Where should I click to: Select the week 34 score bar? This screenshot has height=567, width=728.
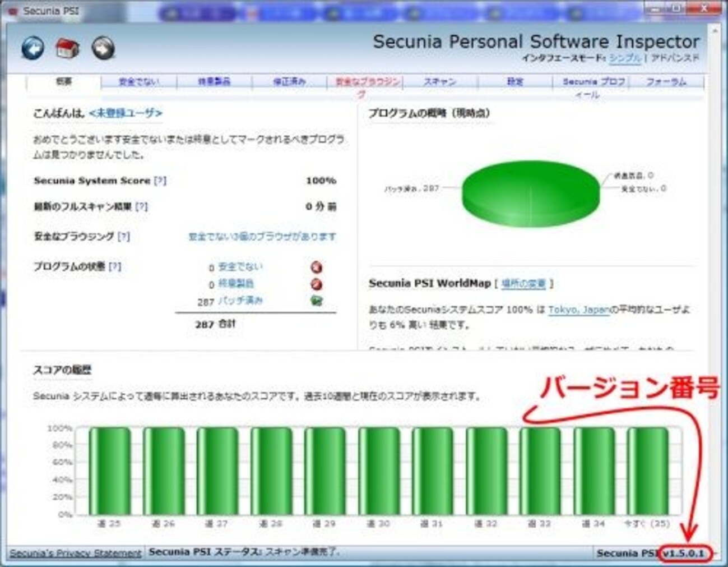[594, 471]
